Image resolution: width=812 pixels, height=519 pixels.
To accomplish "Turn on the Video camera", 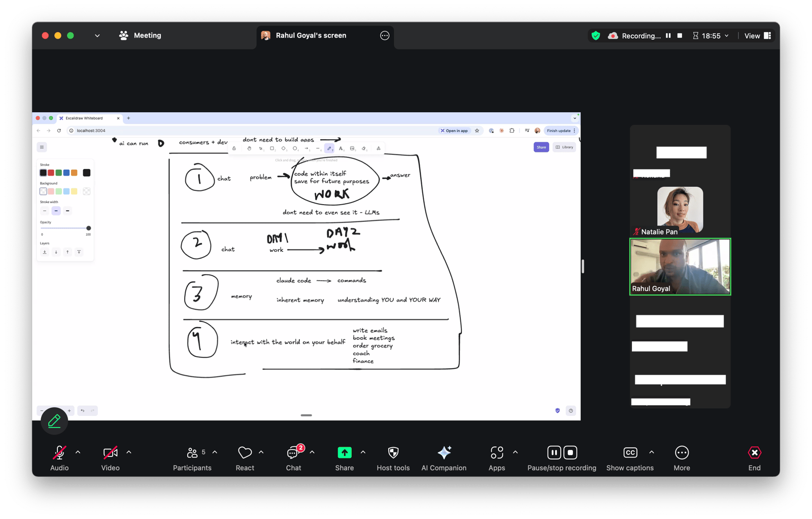I will pos(110,452).
